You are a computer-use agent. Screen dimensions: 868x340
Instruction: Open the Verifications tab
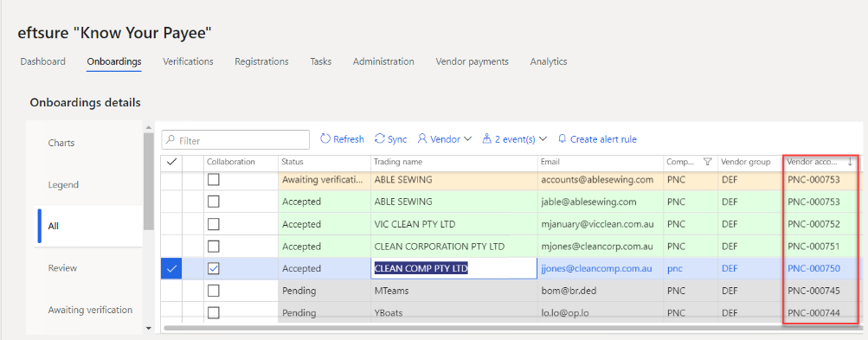[x=188, y=61]
